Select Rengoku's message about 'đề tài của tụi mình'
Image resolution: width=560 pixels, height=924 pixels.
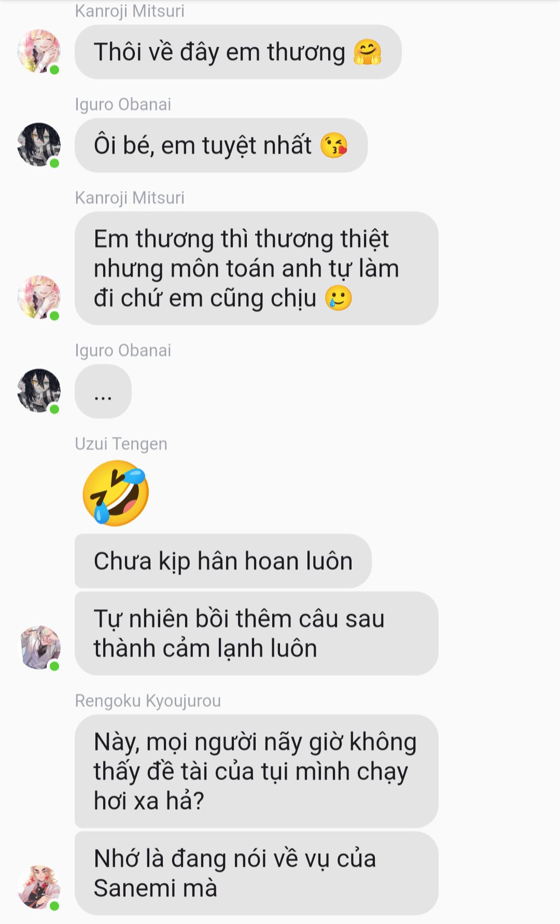[257, 771]
